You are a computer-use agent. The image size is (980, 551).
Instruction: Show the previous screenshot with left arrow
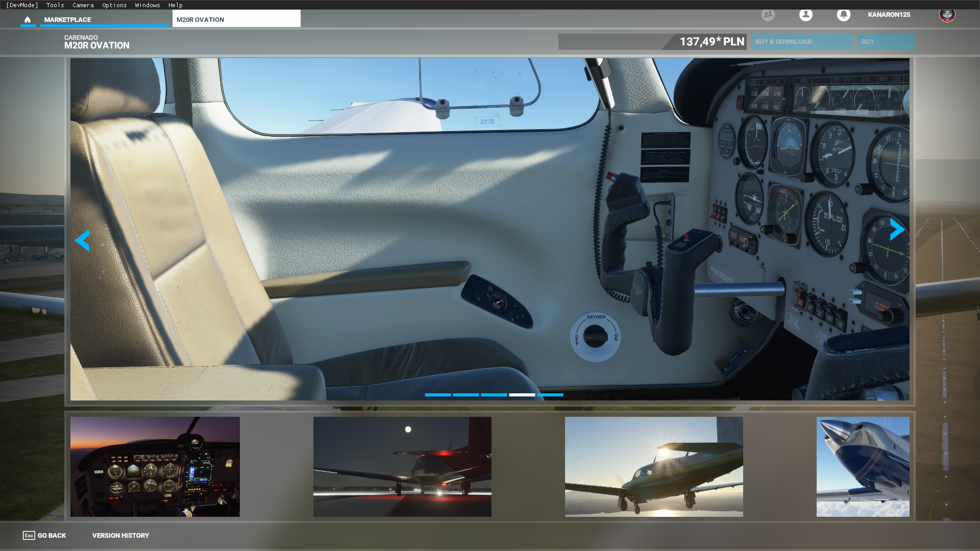[x=82, y=240]
